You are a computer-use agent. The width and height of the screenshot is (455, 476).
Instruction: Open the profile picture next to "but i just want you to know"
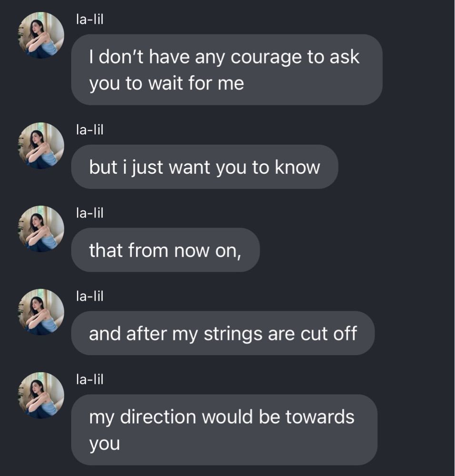pos(41,146)
